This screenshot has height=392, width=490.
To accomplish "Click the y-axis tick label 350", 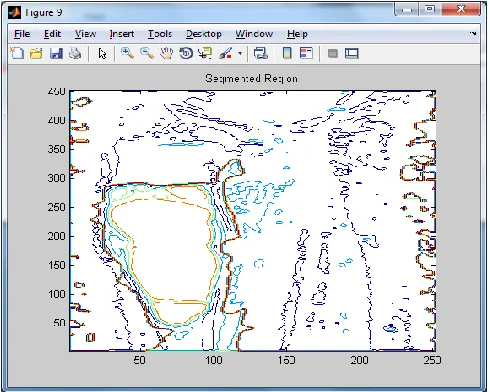I will (57, 149).
